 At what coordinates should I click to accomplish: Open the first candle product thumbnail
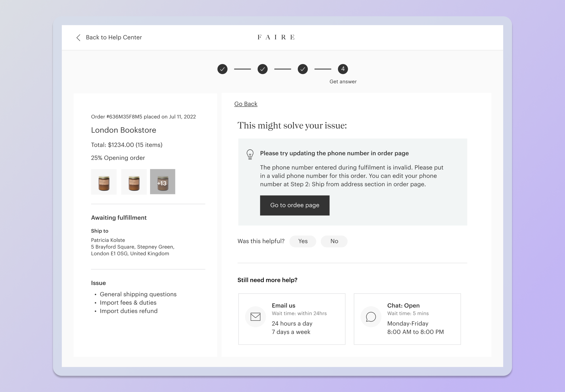[x=104, y=182]
